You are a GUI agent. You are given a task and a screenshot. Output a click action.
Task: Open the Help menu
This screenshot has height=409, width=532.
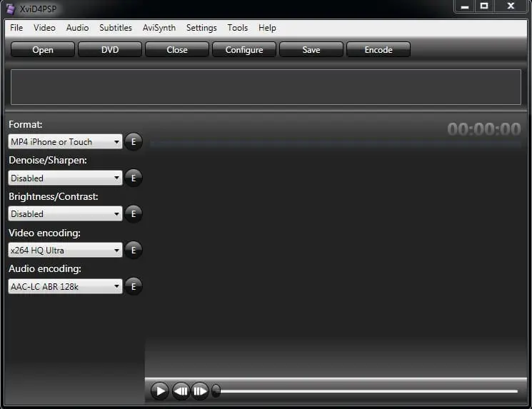(x=267, y=28)
